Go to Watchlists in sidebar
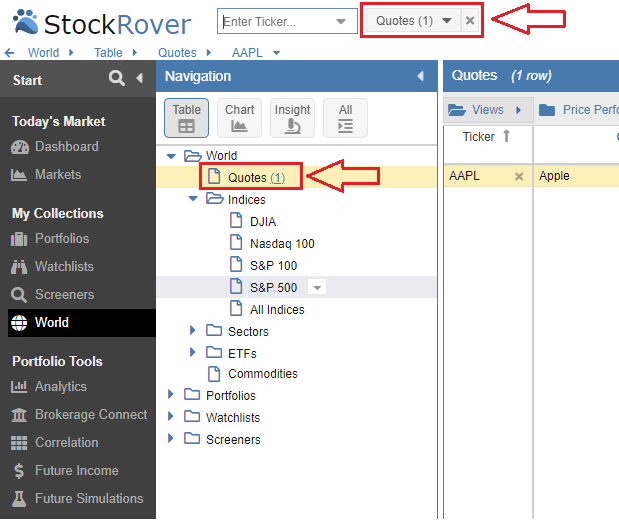 pos(64,266)
